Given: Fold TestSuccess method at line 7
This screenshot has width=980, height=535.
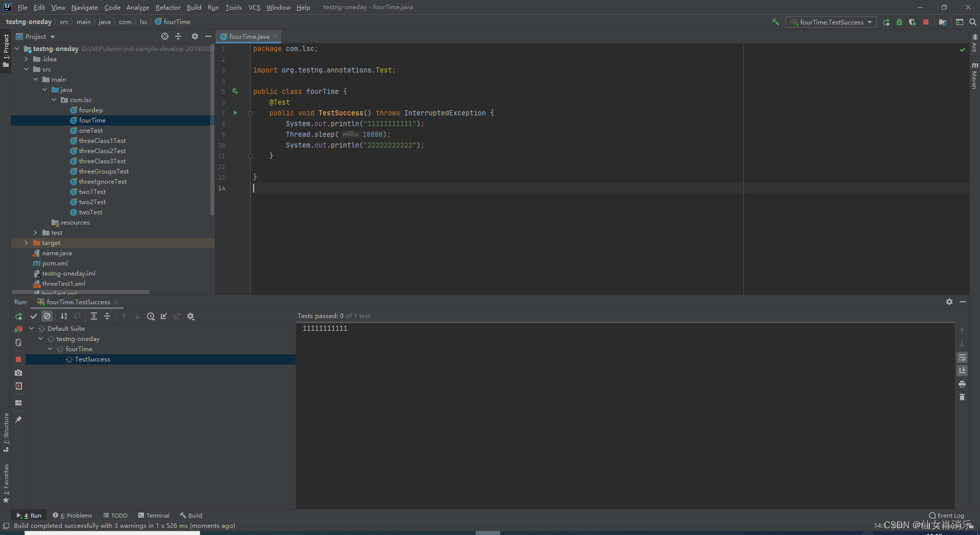Looking at the screenshot, I should pos(250,113).
